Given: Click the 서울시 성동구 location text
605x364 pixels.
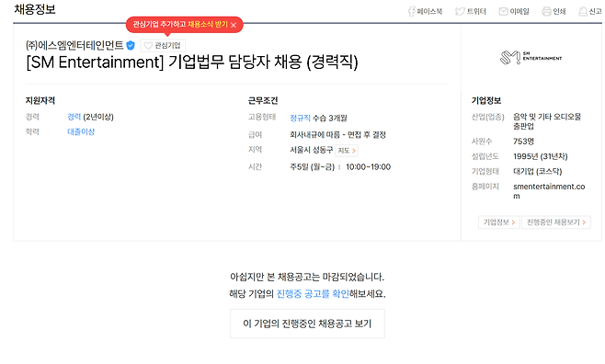Looking at the screenshot, I should [312, 150].
